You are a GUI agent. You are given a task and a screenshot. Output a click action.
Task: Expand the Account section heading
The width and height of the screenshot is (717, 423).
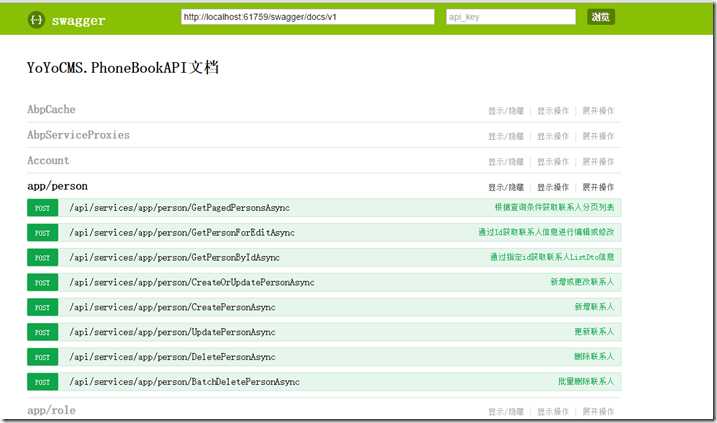point(48,161)
